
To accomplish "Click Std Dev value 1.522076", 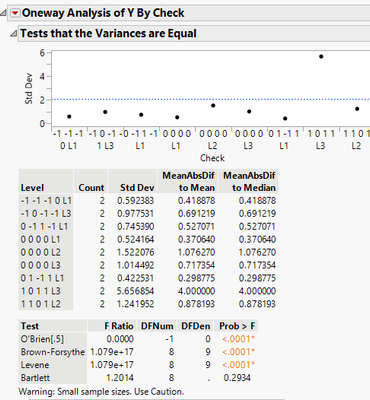I will tap(135, 252).
